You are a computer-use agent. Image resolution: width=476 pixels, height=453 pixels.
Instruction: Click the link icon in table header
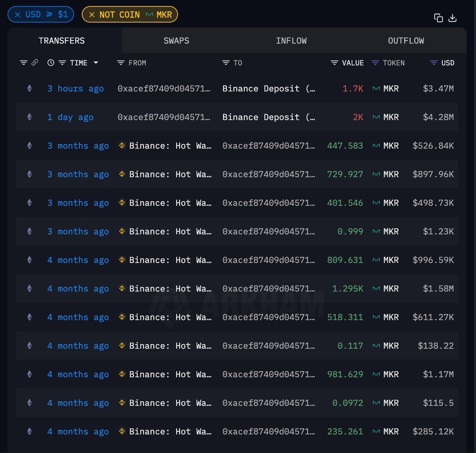(x=35, y=63)
